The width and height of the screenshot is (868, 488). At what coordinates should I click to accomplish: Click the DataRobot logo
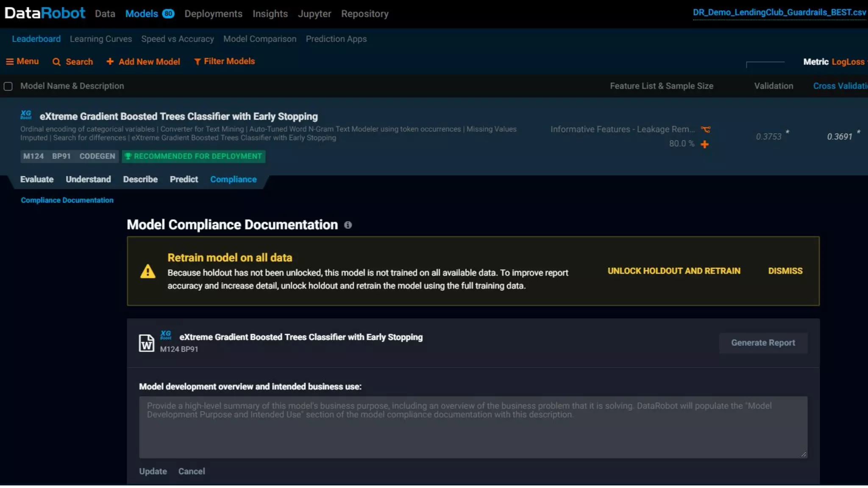point(45,13)
